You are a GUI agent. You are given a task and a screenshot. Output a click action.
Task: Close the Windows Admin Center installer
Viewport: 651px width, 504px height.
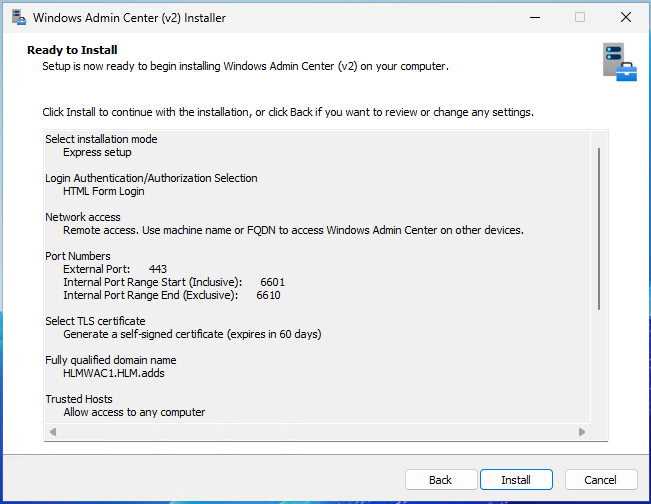[x=626, y=17]
